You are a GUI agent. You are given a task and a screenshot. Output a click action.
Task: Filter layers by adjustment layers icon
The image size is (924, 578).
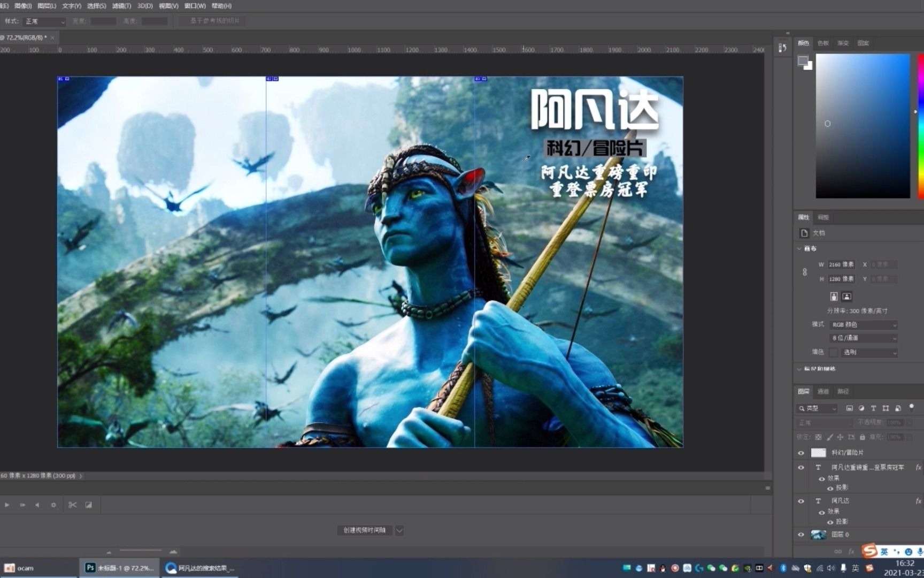pyautogui.click(x=861, y=408)
